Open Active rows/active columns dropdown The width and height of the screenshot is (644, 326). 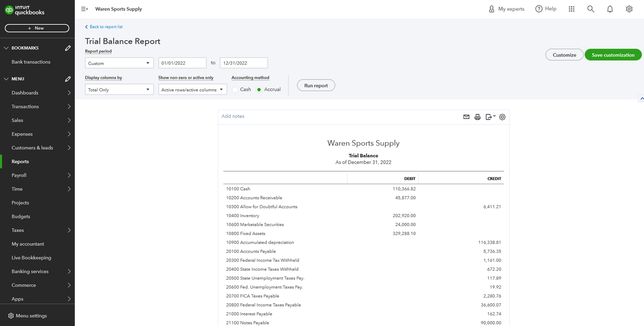coord(193,90)
